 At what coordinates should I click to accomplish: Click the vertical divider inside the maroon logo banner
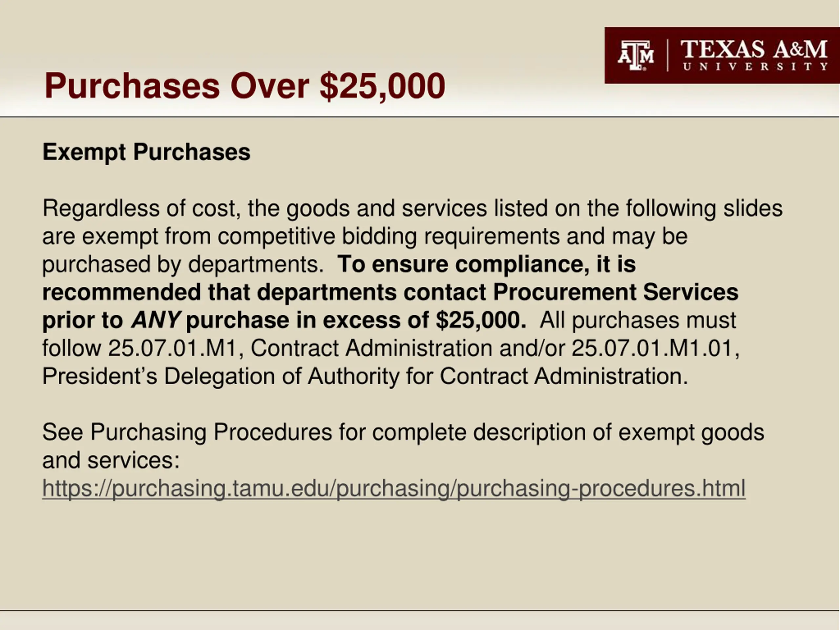(668, 56)
